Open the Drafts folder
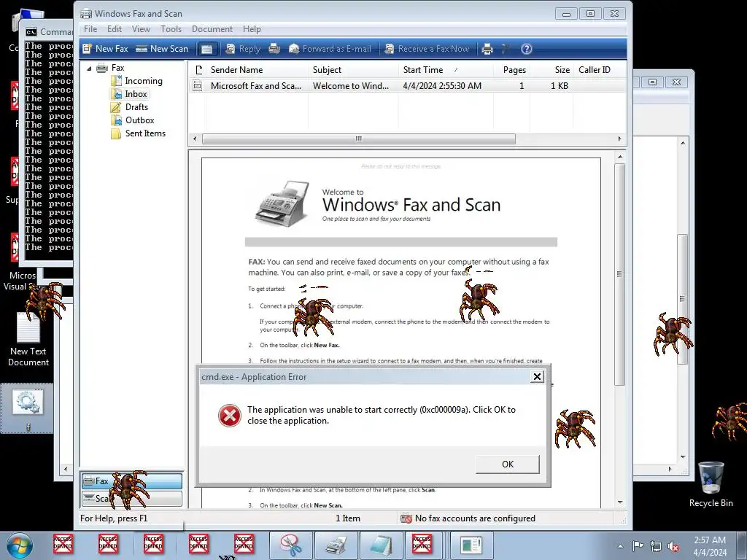 click(x=136, y=107)
